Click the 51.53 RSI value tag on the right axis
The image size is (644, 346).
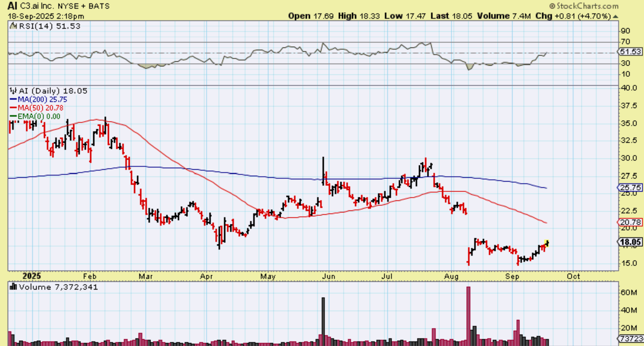coord(631,52)
